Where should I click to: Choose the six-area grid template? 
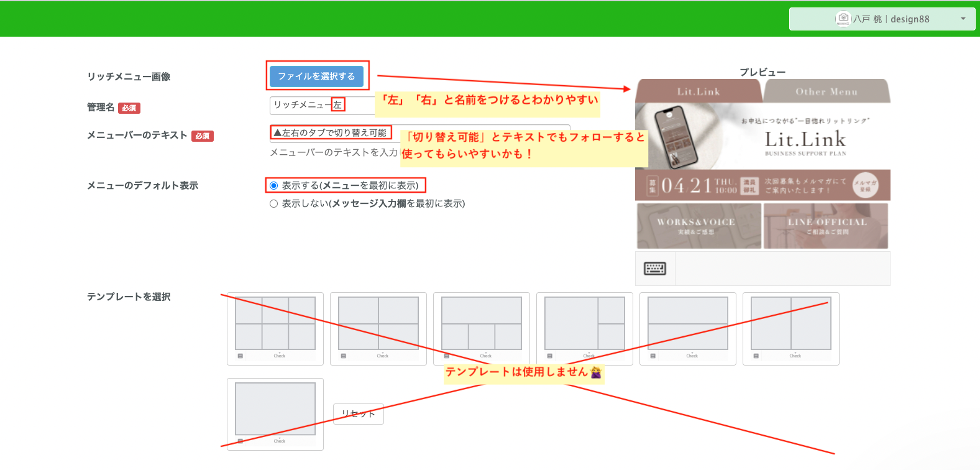(x=275, y=328)
